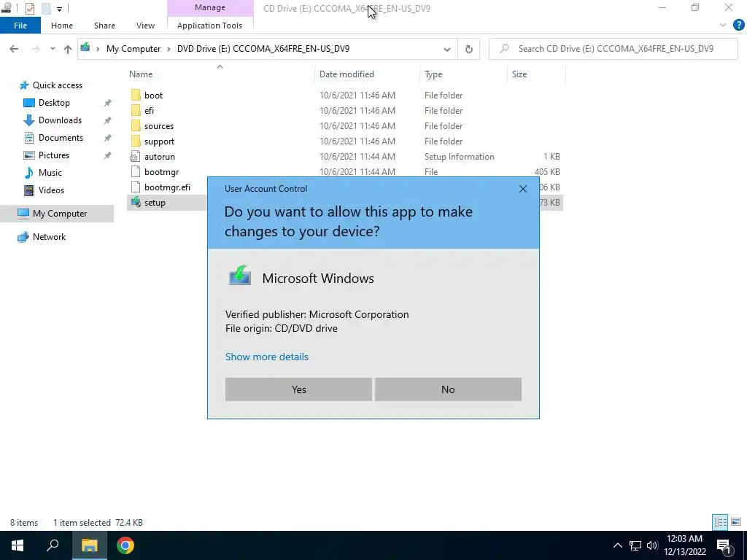Screen dimensions: 747x560
Task: Switch to the details view layout button
Action: tap(720, 522)
